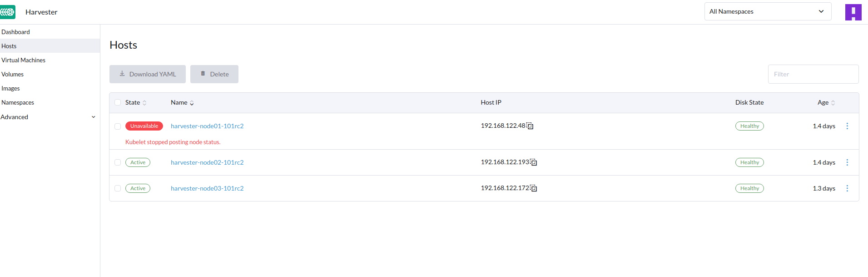Click the download icon on Download YAML
This screenshot has width=868, height=277.
(122, 73)
